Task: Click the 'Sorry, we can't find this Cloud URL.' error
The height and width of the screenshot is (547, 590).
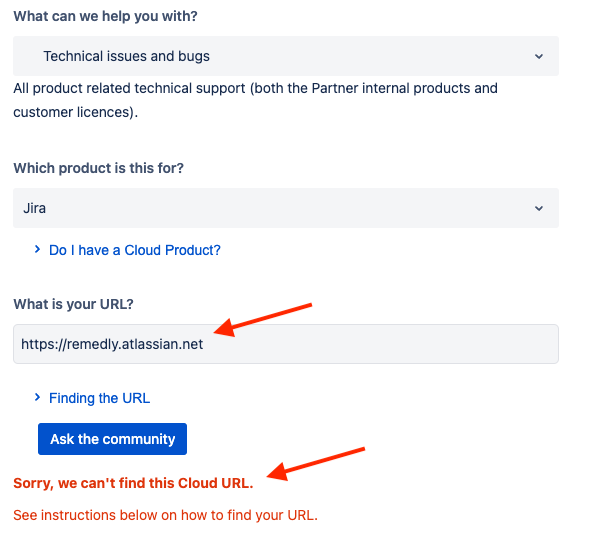Action: pyautogui.click(x=133, y=483)
